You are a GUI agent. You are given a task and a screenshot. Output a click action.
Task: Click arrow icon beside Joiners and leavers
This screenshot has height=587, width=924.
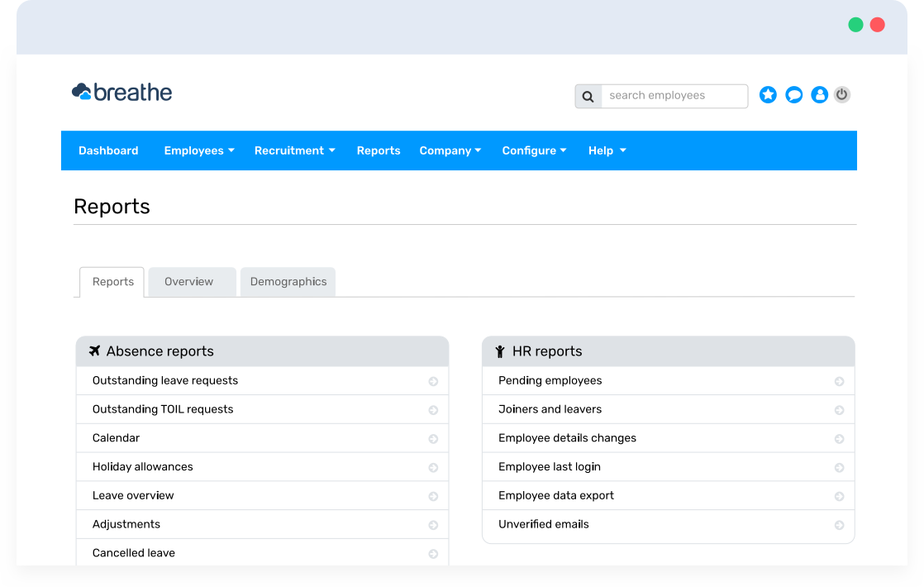[839, 410]
